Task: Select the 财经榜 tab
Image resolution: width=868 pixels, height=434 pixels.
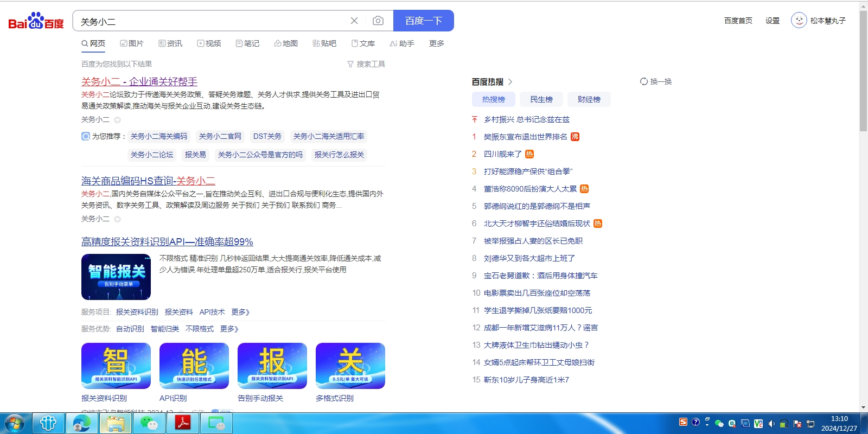Action: [x=589, y=99]
